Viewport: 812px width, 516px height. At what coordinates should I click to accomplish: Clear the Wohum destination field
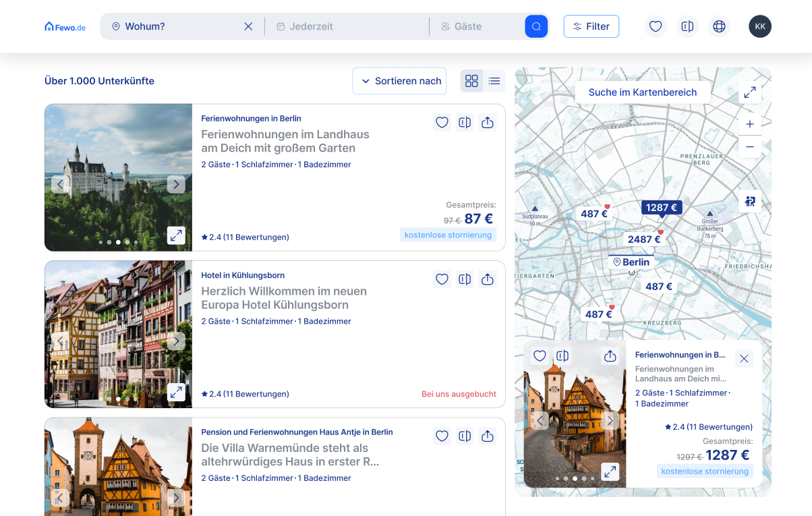click(248, 26)
